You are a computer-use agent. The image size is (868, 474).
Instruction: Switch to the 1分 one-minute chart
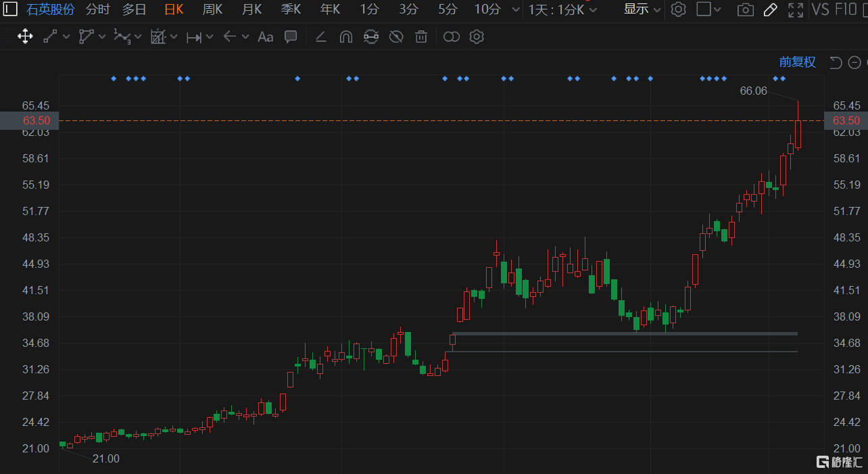[x=369, y=9]
